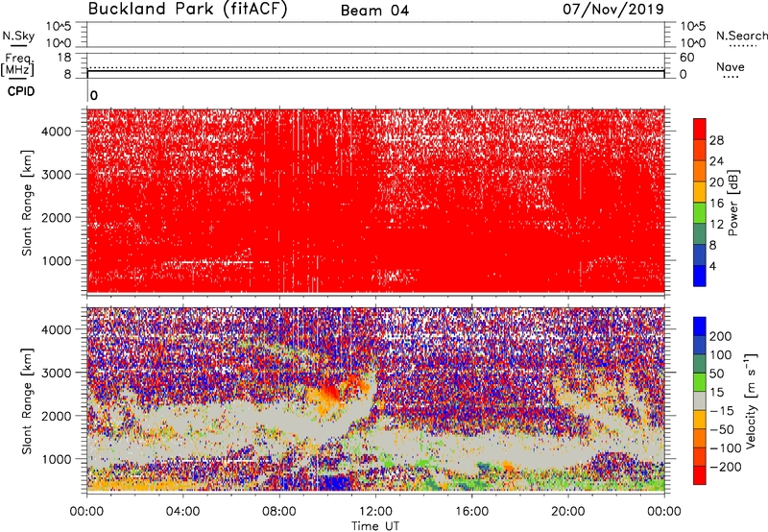Click the red bottom segment of velocity colorbar

[700, 475]
